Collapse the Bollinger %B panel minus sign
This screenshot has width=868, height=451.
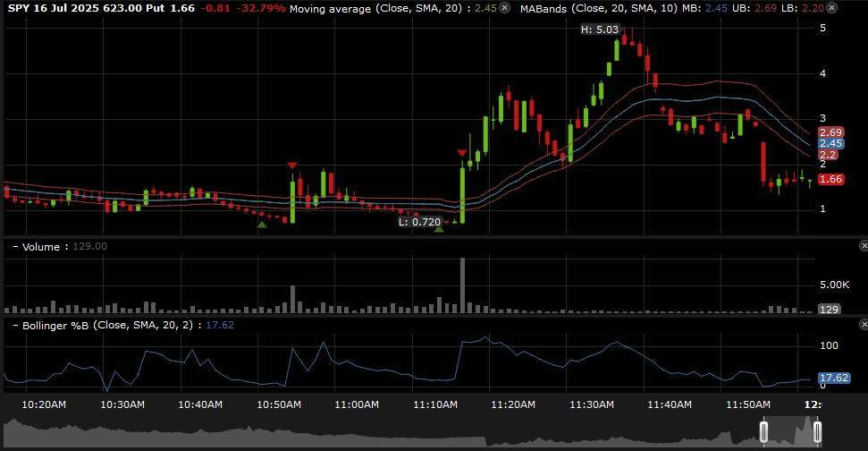pyautogui.click(x=15, y=325)
